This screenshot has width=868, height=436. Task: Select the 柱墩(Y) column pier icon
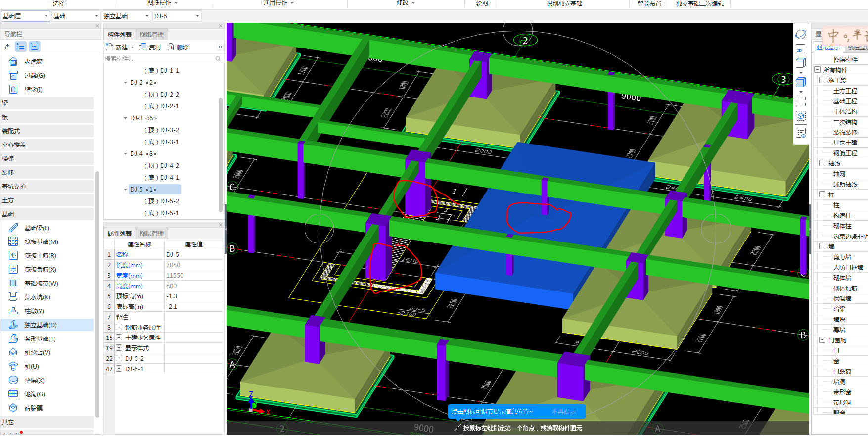point(13,311)
